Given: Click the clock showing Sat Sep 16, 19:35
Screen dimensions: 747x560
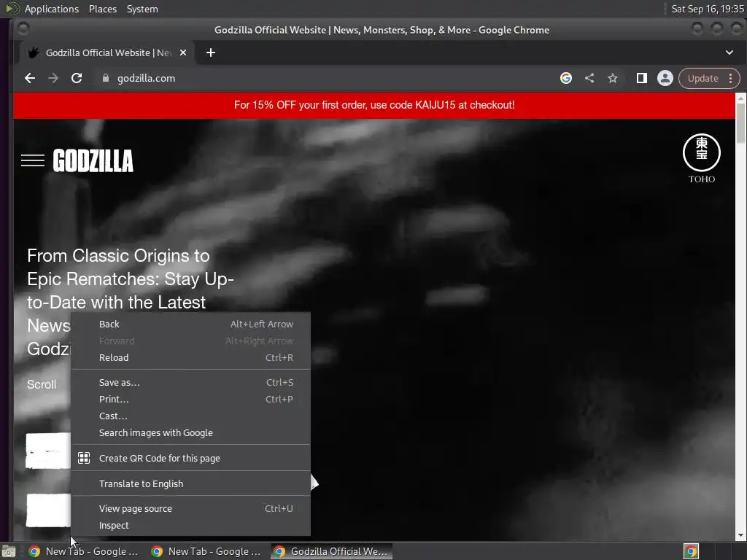Looking at the screenshot, I should tap(707, 9).
